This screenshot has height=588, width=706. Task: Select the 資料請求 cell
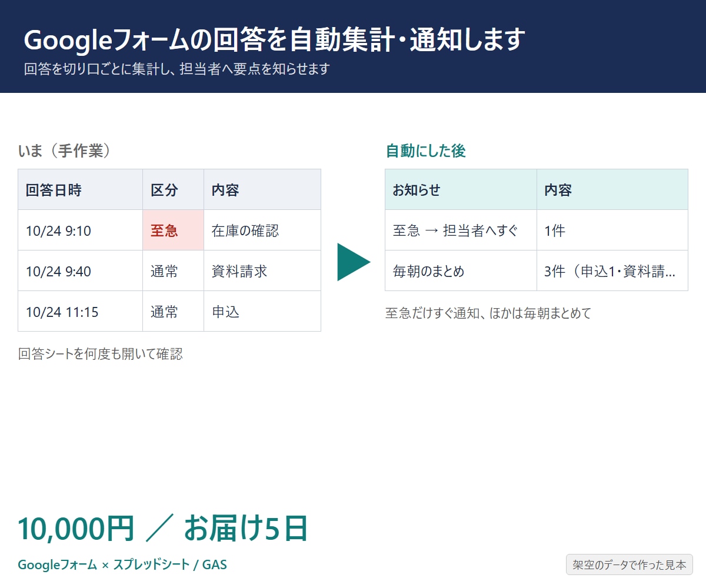click(x=262, y=271)
